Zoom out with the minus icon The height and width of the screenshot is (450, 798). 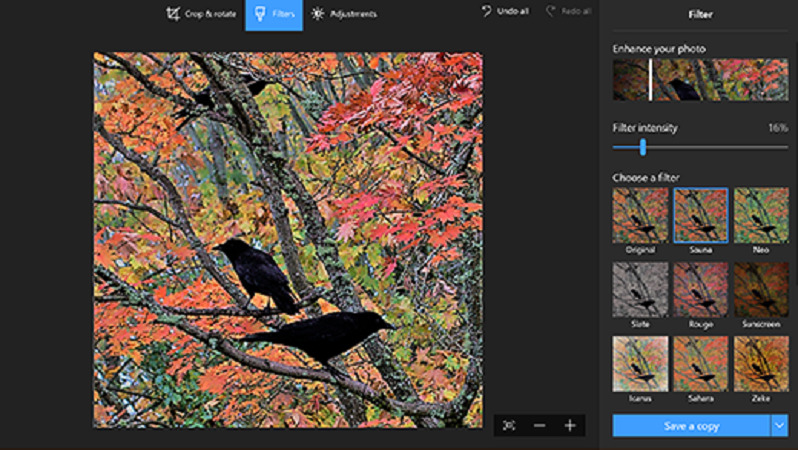tap(540, 425)
